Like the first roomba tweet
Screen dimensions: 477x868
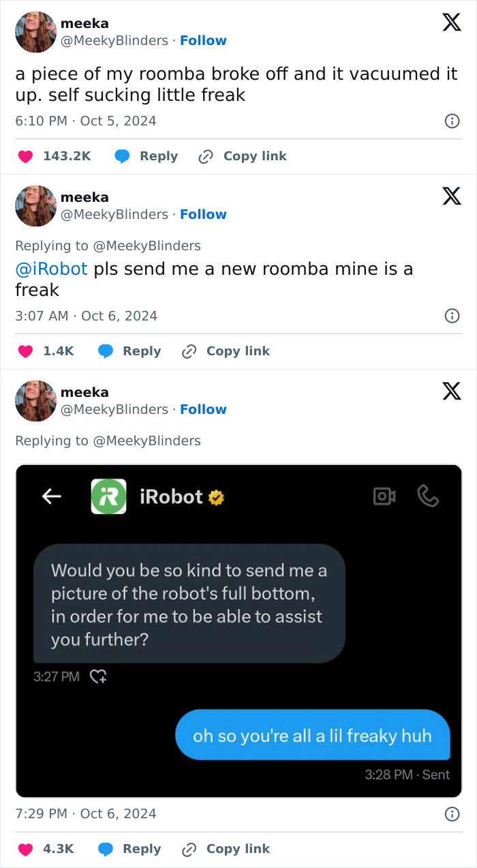tap(26, 156)
